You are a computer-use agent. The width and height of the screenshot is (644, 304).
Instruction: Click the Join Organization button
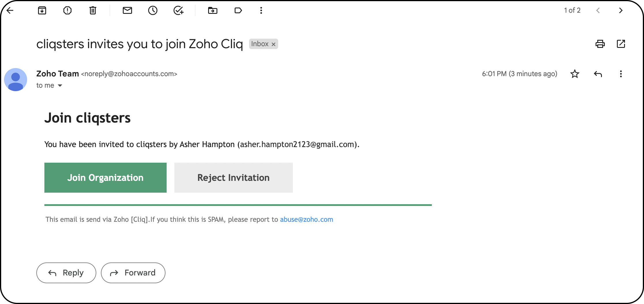[106, 178]
